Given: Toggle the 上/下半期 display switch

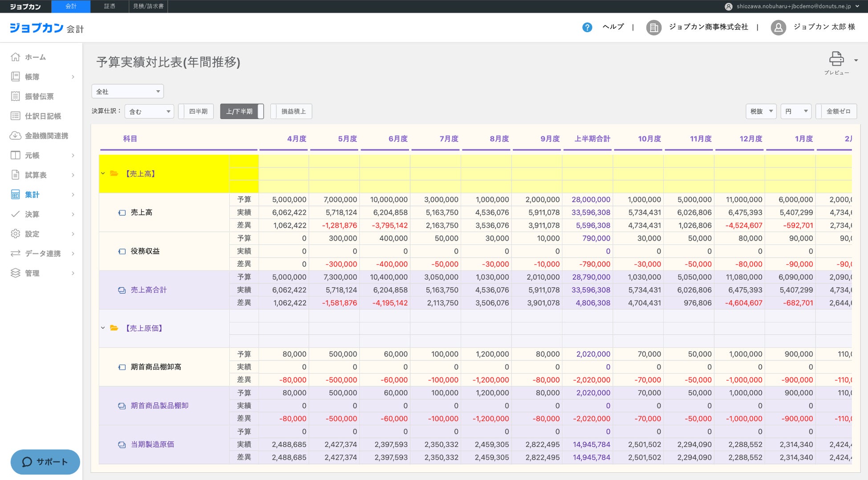Looking at the screenshot, I should 242,111.
